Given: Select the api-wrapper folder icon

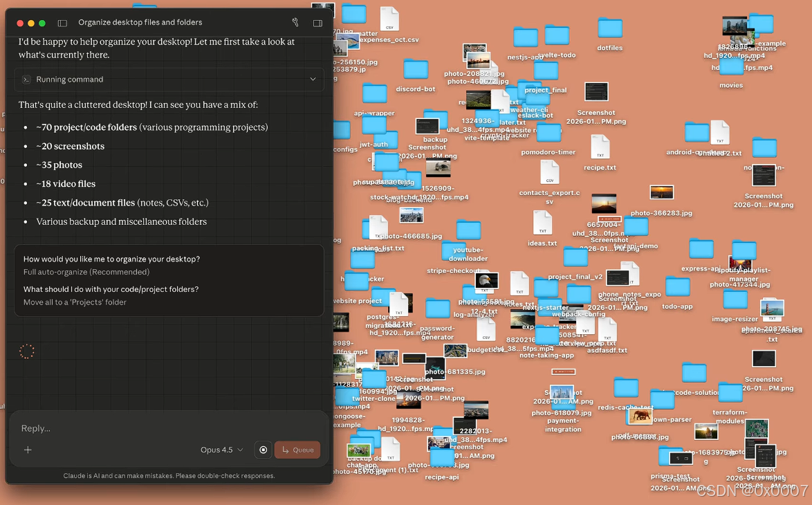Looking at the screenshot, I should pyautogui.click(x=374, y=94).
